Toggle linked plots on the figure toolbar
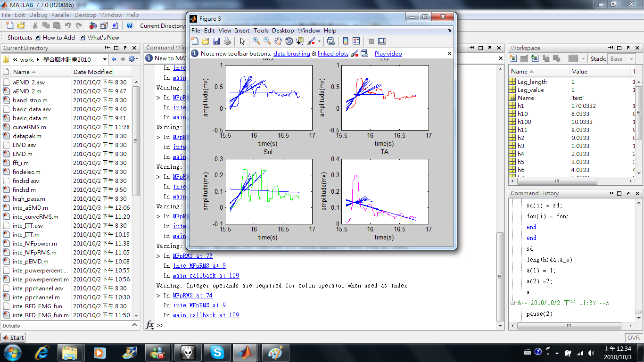 click(x=331, y=41)
